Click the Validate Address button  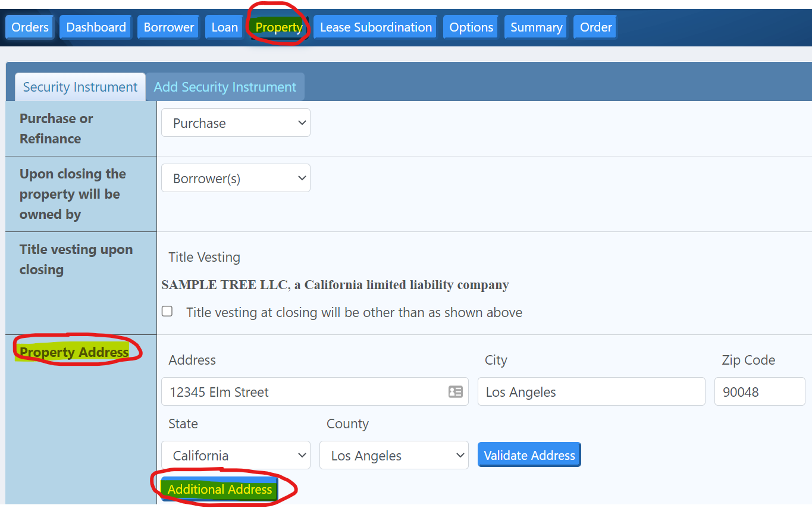529,454
